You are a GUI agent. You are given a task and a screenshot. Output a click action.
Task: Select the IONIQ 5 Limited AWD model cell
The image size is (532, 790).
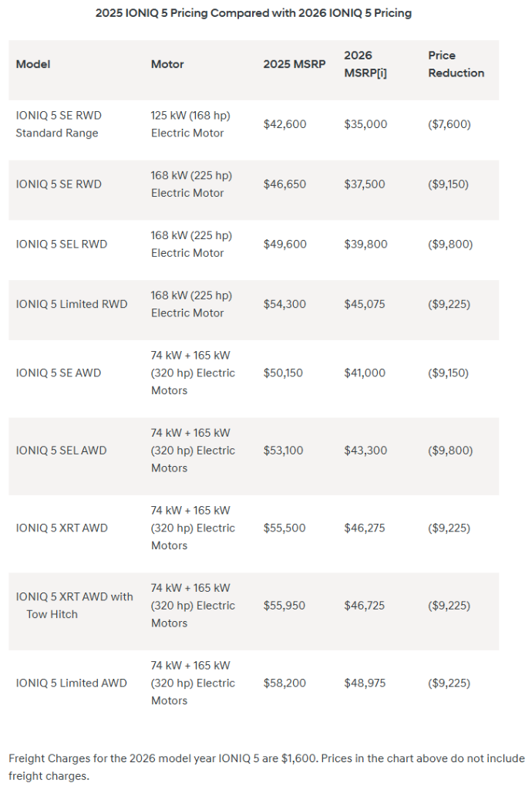click(x=72, y=683)
